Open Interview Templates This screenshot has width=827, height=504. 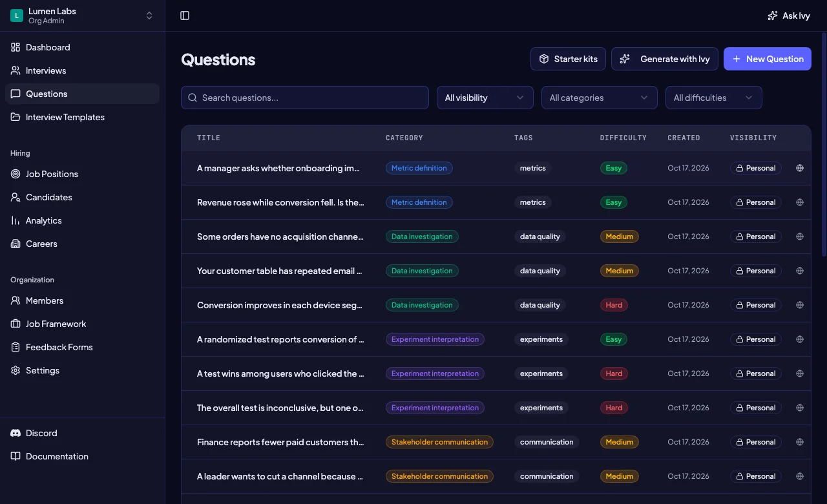(x=82, y=117)
